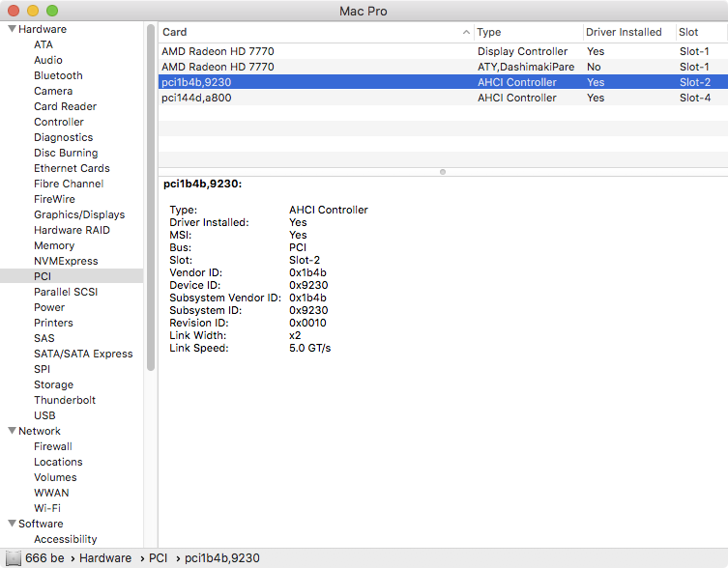Select Memory in the sidebar

coord(54,245)
